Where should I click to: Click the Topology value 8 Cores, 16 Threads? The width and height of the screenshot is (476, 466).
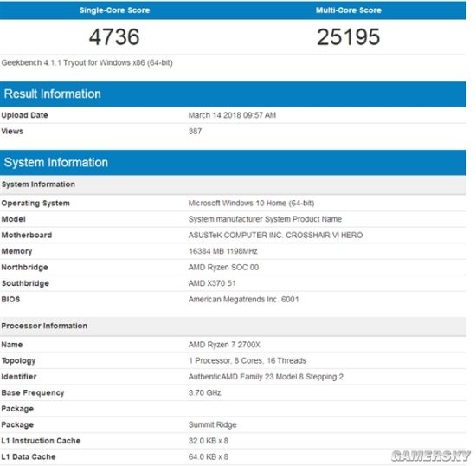(x=248, y=360)
